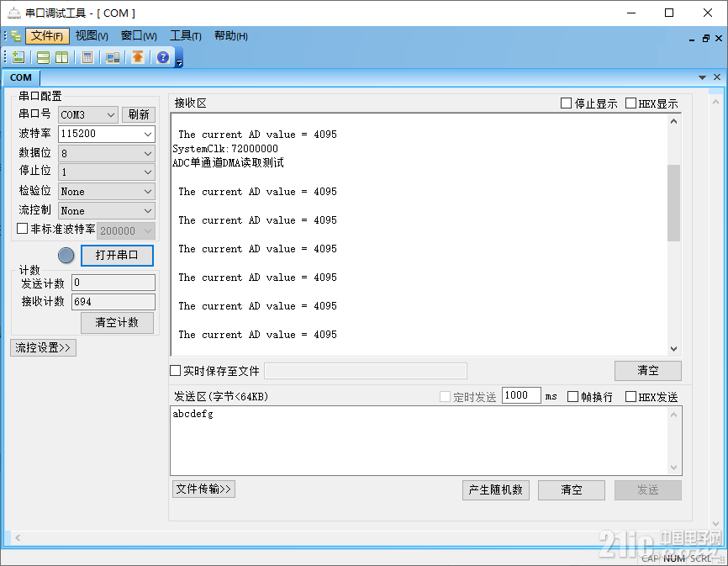The image size is (728, 566).
Task: Open the tab list dropdown arrow
Action: tap(702, 77)
